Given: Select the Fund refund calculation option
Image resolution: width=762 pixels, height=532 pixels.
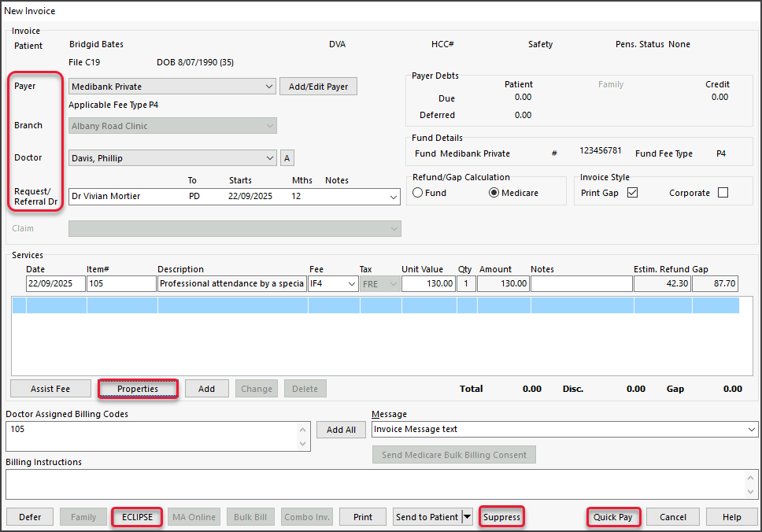Looking at the screenshot, I should [x=418, y=193].
